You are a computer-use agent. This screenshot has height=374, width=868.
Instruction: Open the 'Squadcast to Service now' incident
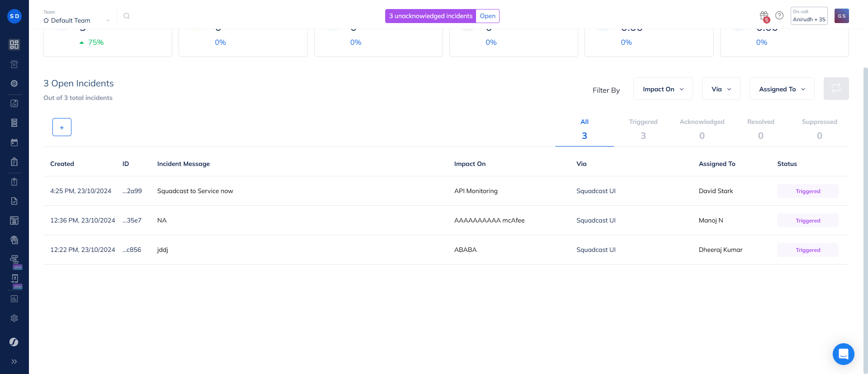pos(195,191)
